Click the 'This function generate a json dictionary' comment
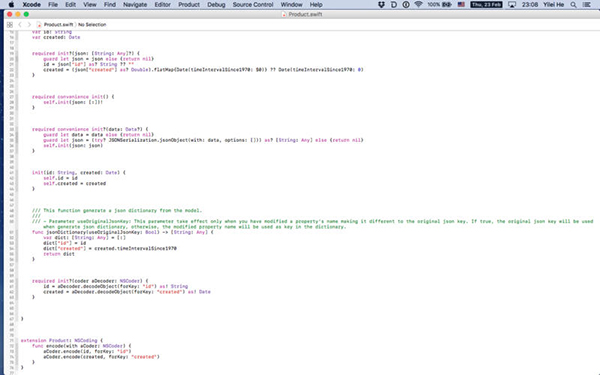 (117, 210)
